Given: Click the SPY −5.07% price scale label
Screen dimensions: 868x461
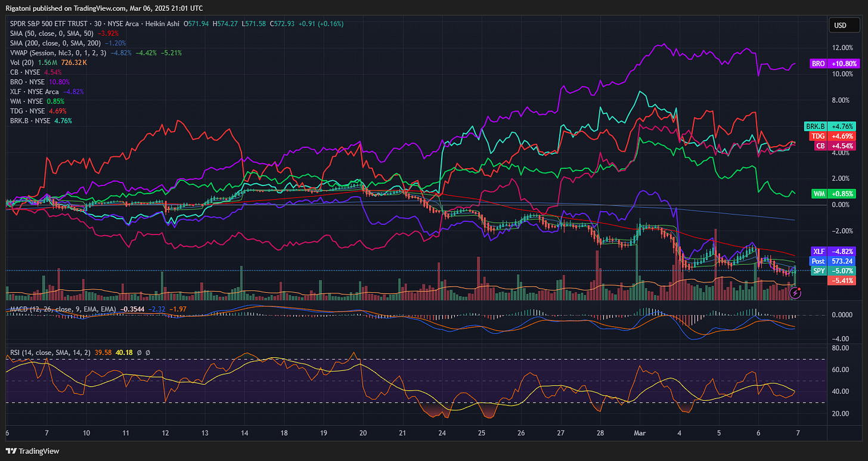Looking at the screenshot, I should (x=833, y=271).
